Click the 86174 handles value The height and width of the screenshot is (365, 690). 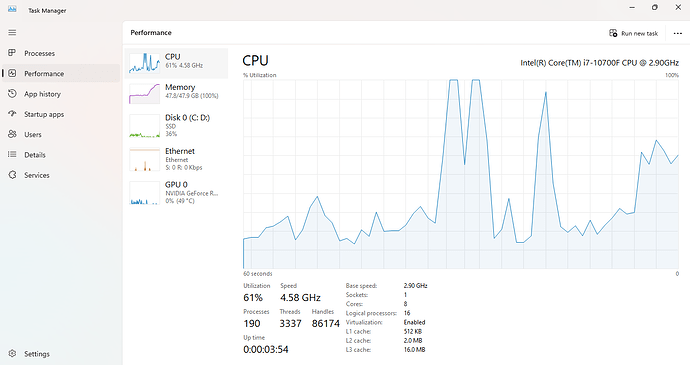pos(326,324)
